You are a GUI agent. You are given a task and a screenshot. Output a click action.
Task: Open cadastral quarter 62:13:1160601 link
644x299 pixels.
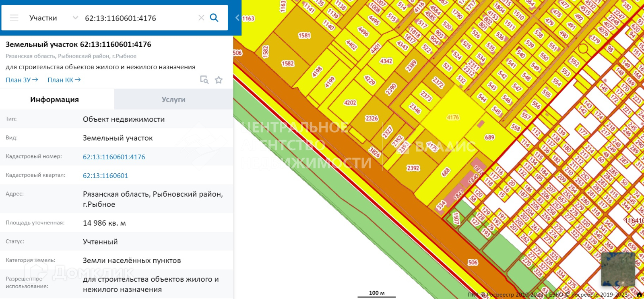click(x=105, y=176)
